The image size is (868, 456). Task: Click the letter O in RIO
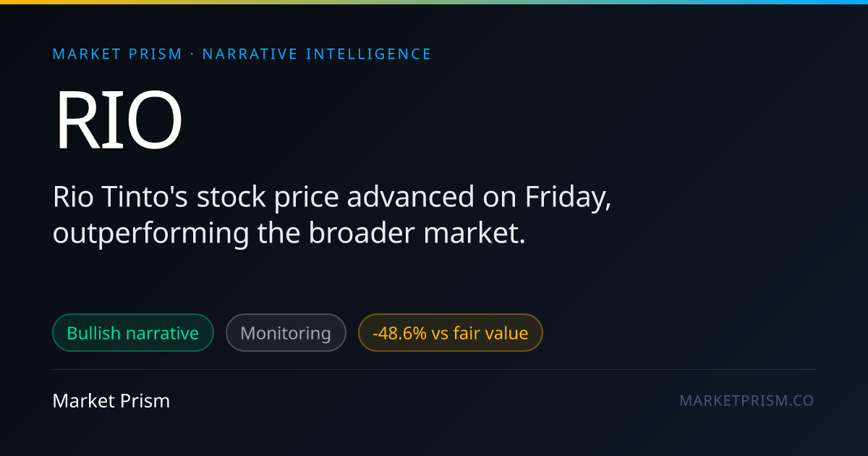click(x=152, y=121)
